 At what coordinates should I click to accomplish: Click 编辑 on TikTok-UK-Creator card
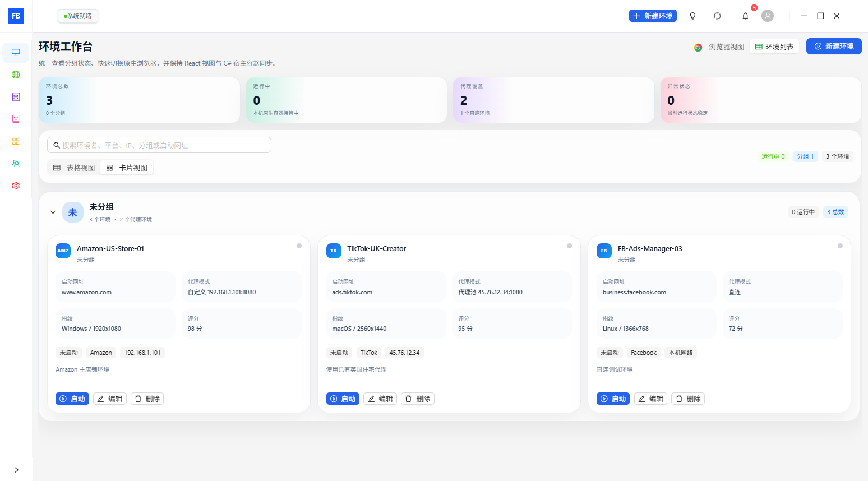coord(380,399)
